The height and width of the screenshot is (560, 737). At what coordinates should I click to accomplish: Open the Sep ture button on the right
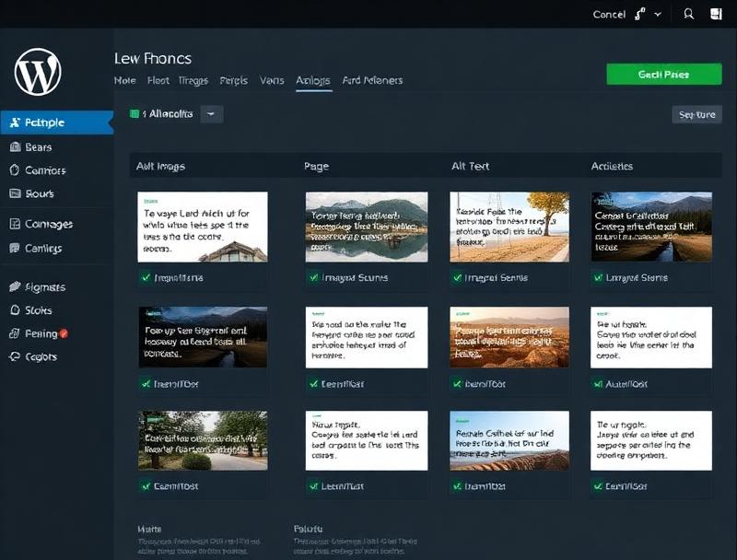696,115
